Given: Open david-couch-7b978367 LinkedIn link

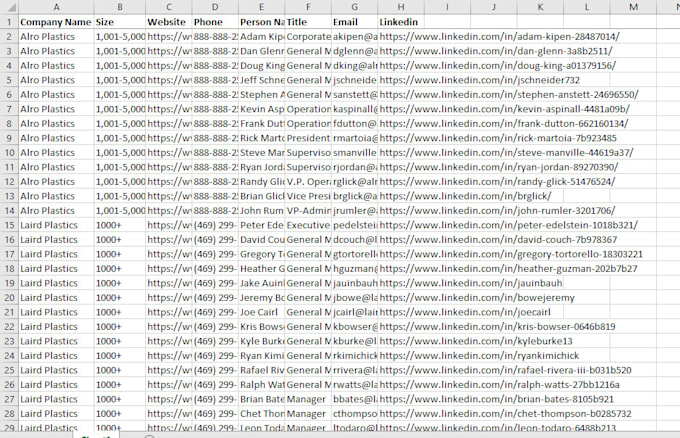Looking at the screenshot, I should pyautogui.click(x=498, y=240).
